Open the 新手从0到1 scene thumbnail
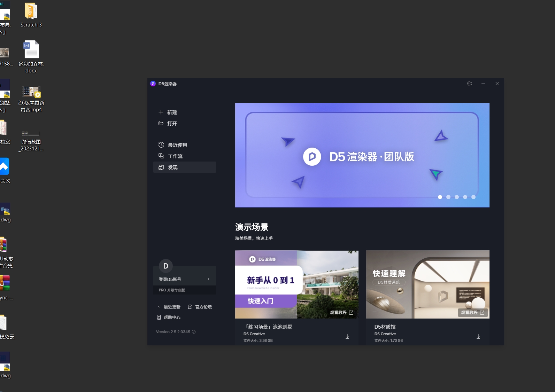The width and height of the screenshot is (555, 392). (297, 284)
